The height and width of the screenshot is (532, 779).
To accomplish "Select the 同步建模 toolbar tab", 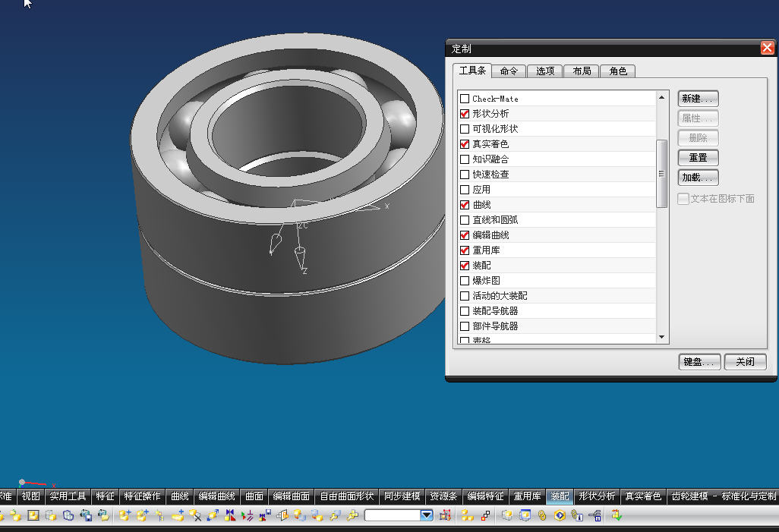I will point(402,496).
